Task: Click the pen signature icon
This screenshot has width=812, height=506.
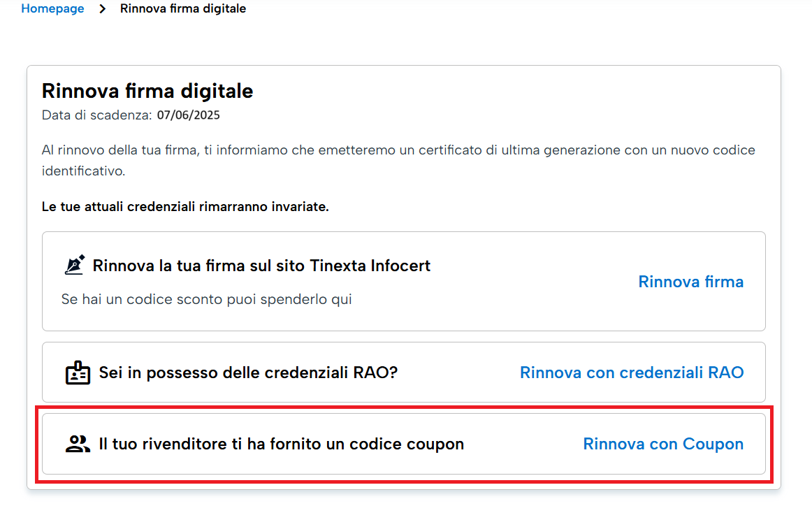Action: [75, 265]
